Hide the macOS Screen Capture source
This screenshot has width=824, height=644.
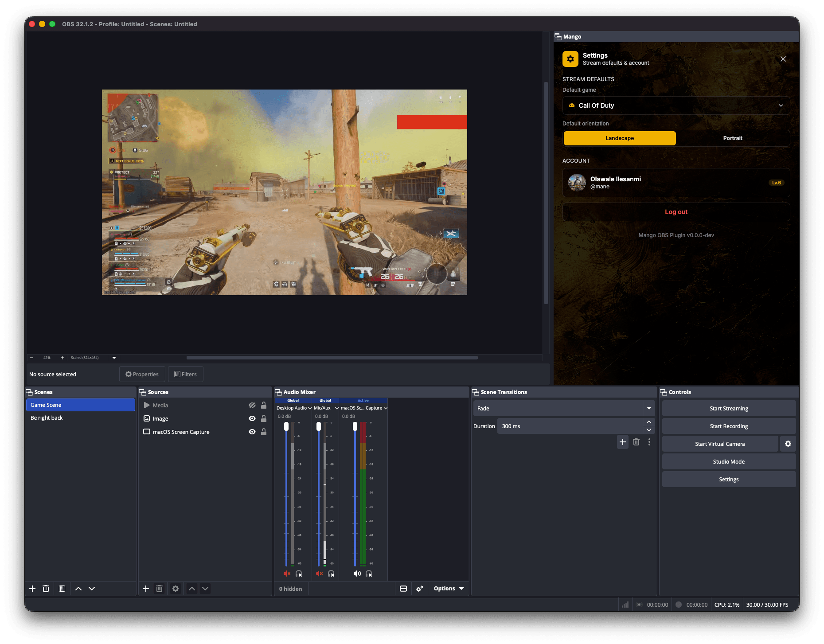pos(252,432)
